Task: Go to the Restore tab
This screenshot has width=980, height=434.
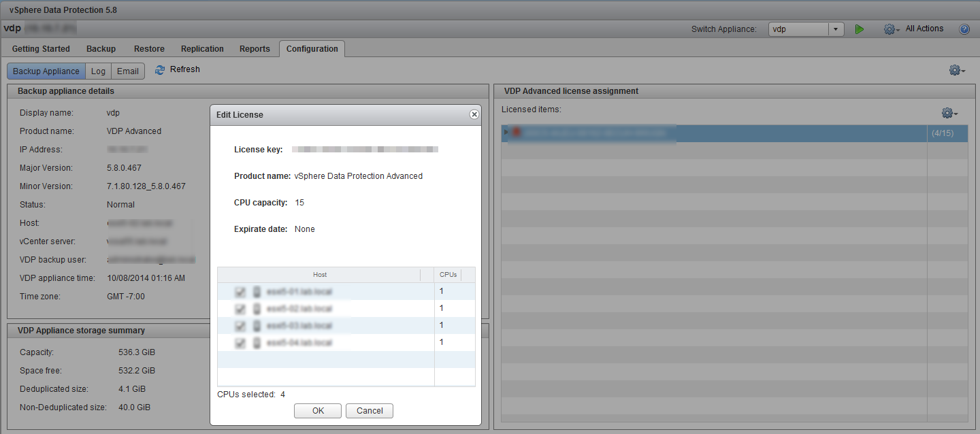Action: point(149,49)
